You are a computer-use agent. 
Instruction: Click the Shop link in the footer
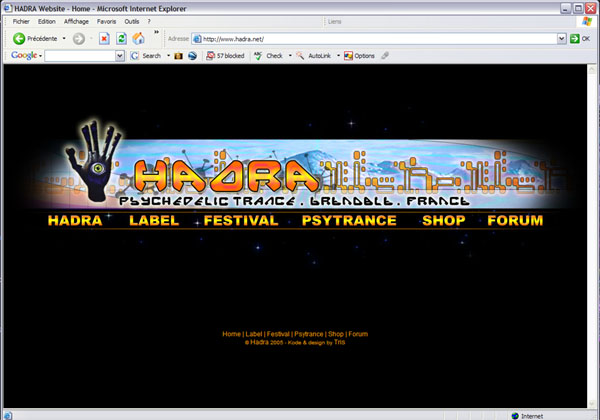(336, 334)
